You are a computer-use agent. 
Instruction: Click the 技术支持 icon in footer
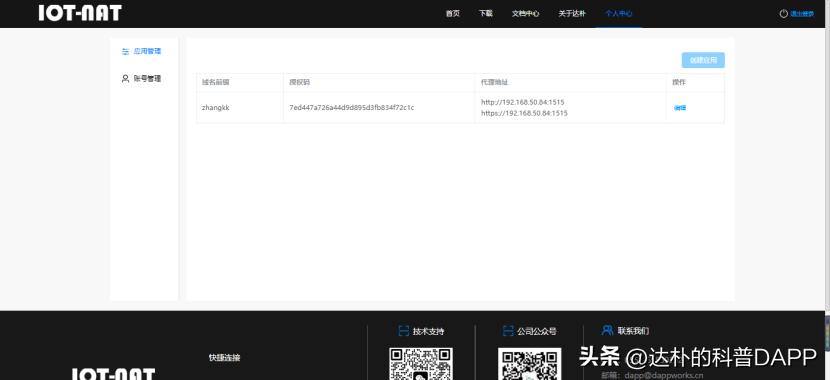403,331
